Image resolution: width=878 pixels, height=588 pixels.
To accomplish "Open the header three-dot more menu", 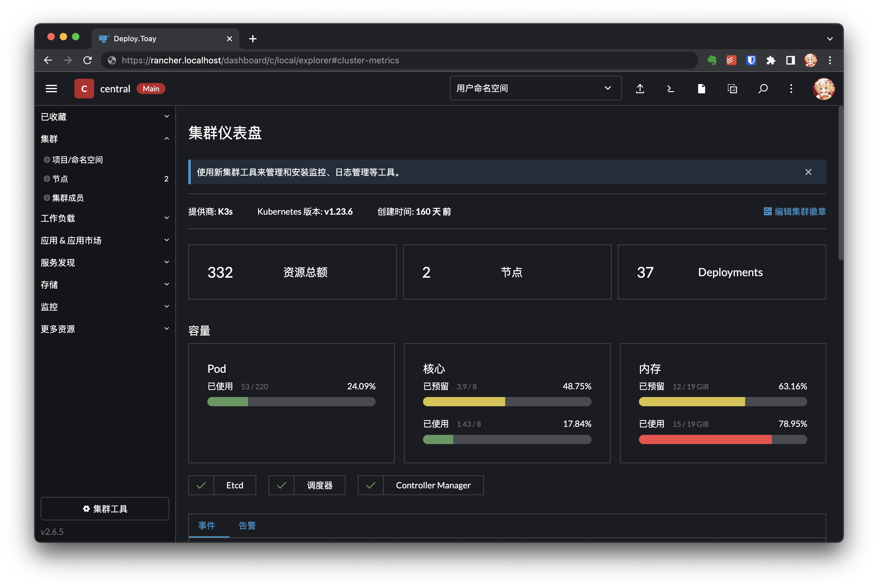I will click(x=791, y=89).
